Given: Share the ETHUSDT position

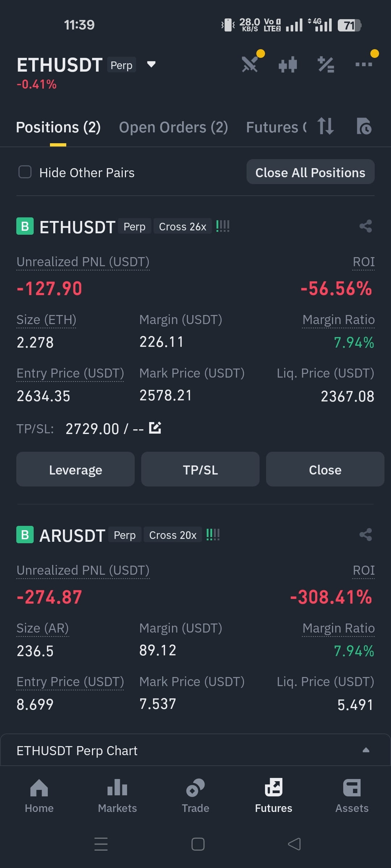Looking at the screenshot, I should pyautogui.click(x=366, y=226).
